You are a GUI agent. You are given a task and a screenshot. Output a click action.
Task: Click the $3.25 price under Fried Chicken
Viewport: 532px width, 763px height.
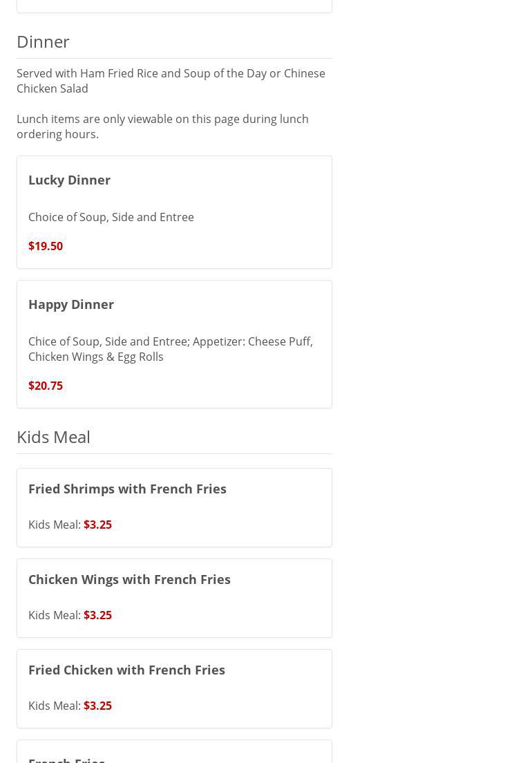click(x=97, y=706)
